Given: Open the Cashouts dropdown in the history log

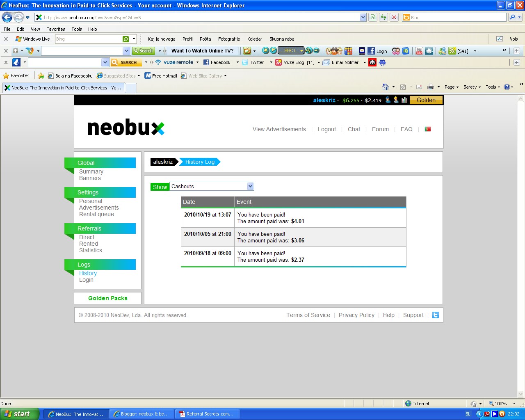Looking at the screenshot, I should 250,186.
